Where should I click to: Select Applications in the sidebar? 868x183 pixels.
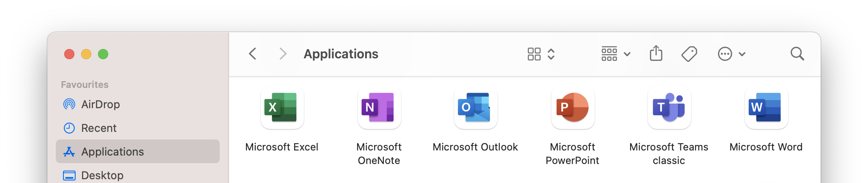tap(112, 152)
